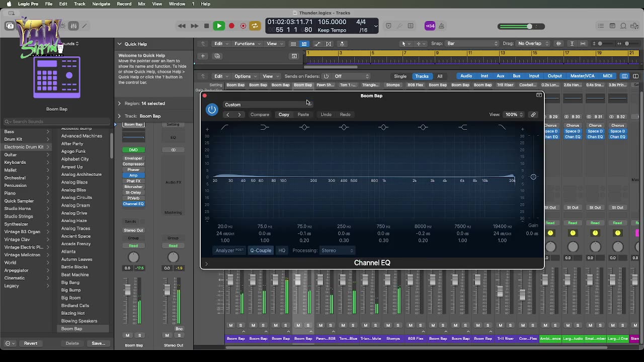Toggle the Channel EQ power bypass button
Screen dimensions: 644x362
pos(212,110)
